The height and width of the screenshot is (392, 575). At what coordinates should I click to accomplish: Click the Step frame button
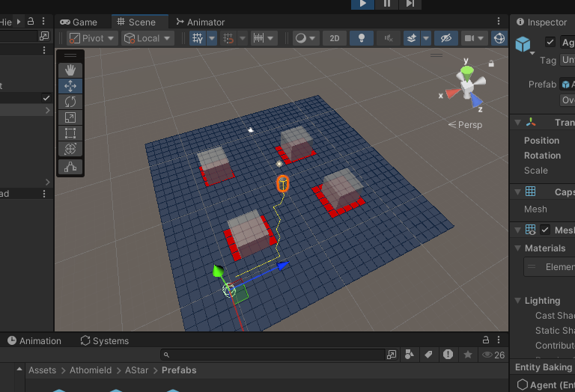click(410, 4)
